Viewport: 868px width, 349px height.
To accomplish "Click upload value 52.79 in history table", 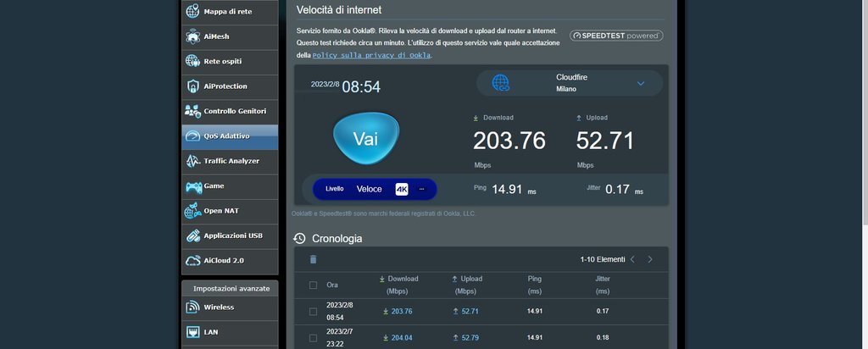I will click(x=470, y=338).
